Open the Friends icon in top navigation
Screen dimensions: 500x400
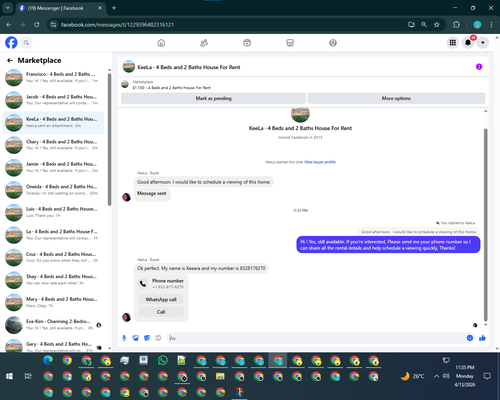point(204,43)
